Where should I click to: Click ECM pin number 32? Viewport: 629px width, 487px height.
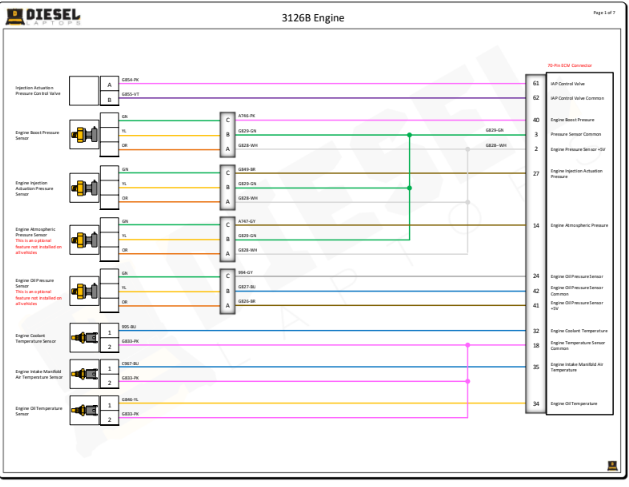click(x=536, y=331)
